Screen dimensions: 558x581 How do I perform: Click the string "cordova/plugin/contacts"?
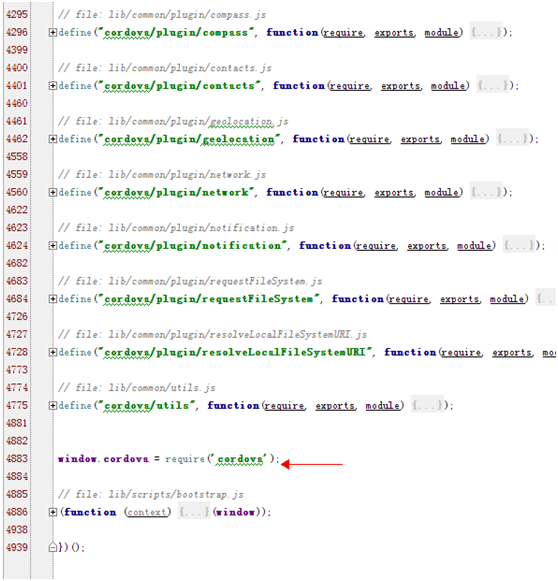[x=179, y=86]
